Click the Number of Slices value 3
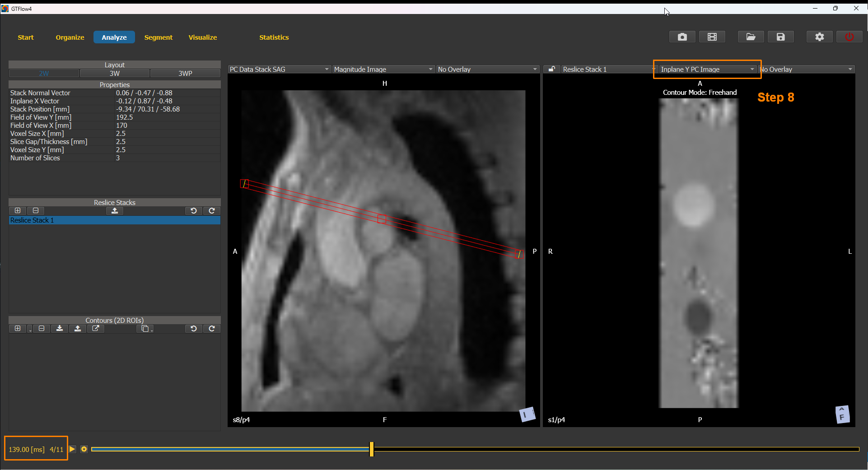The width and height of the screenshot is (868, 470). coord(118,158)
